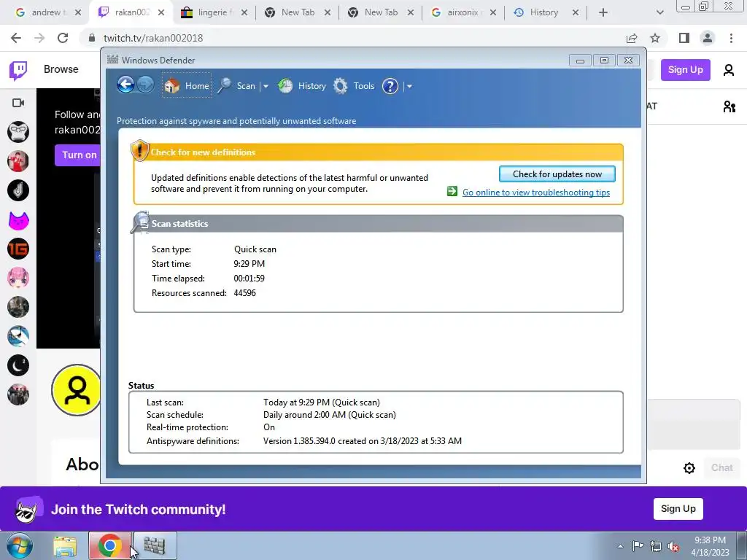Open the moon avatar channel
This screenshot has width=747, height=560.
click(18, 366)
